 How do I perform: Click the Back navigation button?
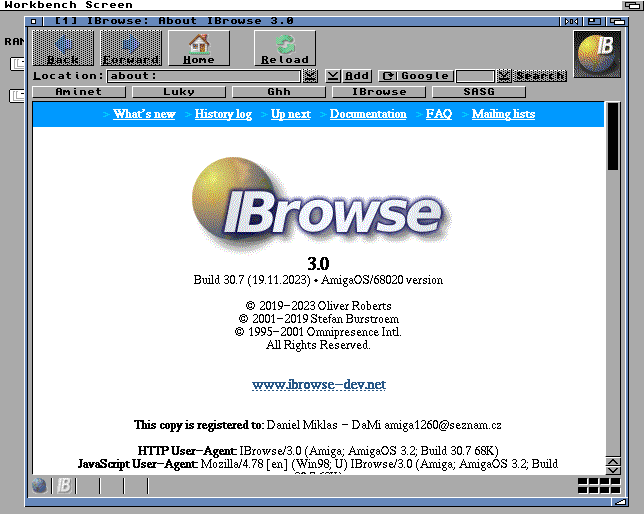coord(63,48)
